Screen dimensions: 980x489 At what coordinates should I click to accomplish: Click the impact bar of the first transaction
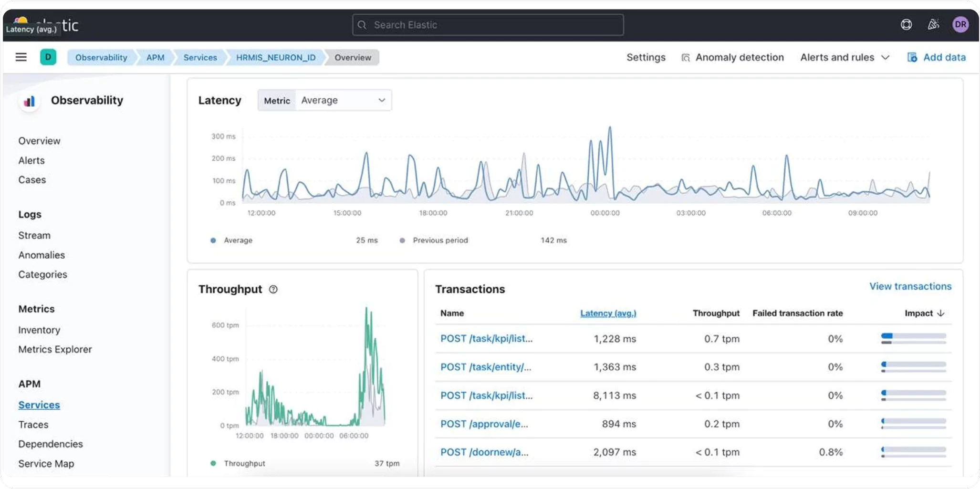pos(913,339)
